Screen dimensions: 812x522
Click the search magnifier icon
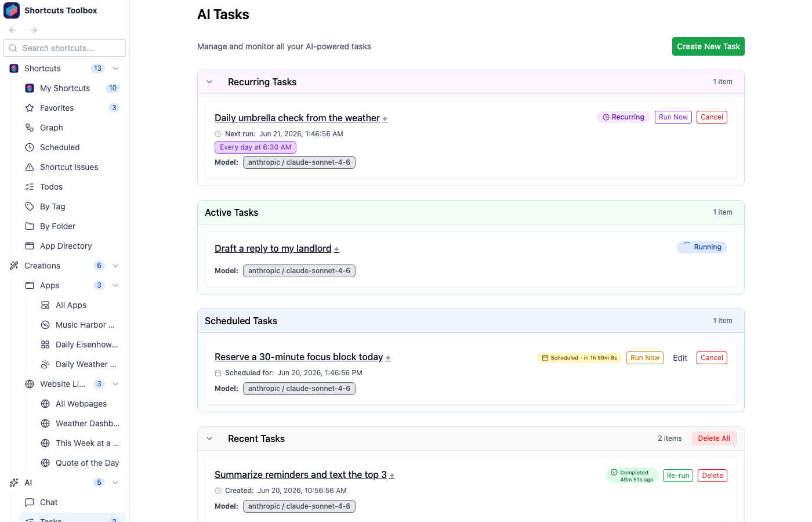tap(13, 48)
